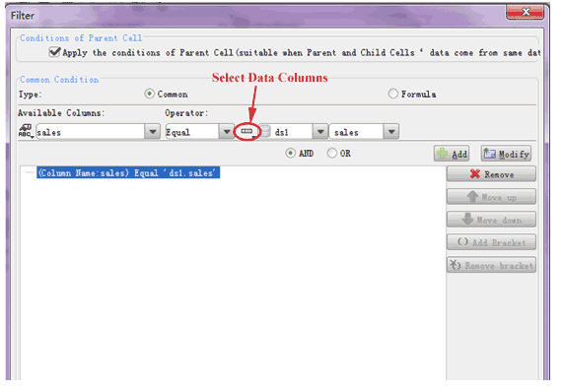The width and height of the screenshot is (563, 392).
Task: Click the Modify button
Action: coord(506,154)
